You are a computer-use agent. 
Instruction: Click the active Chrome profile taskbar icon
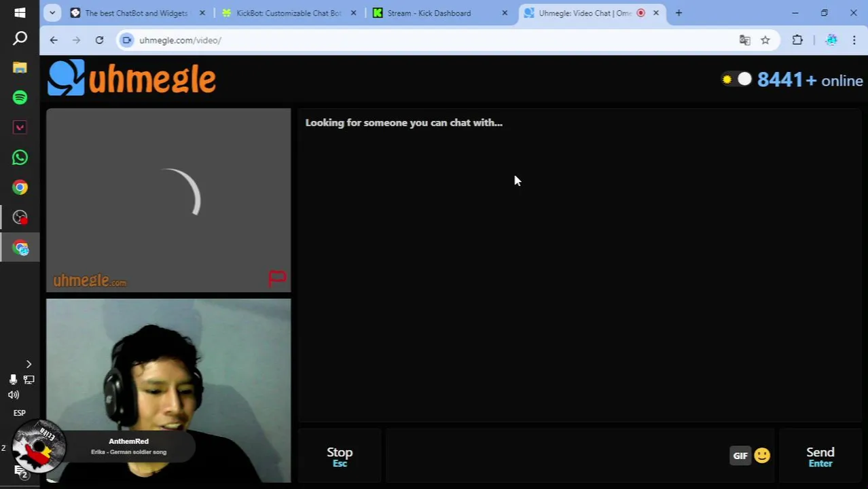[x=20, y=248]
